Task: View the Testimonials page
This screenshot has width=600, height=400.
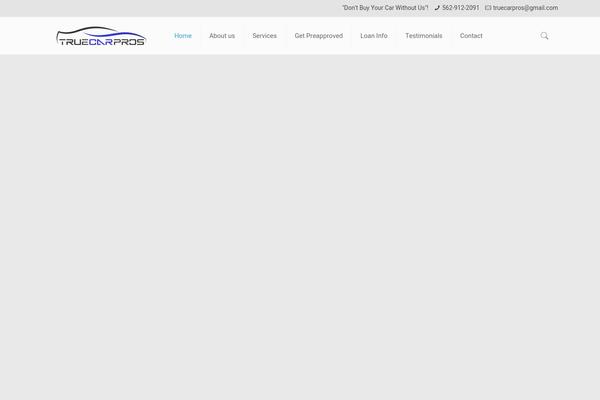Action: pyautogui.click(x=424, y=36)
